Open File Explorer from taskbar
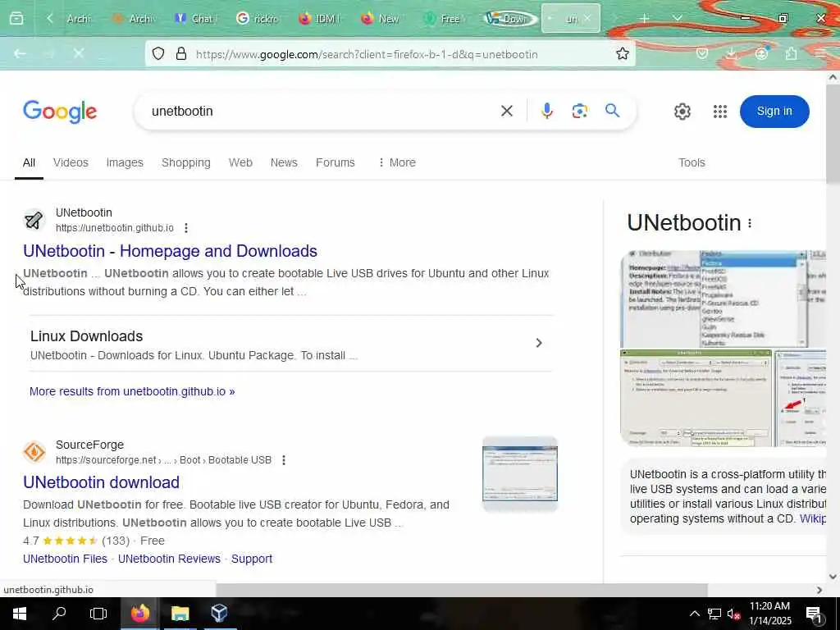Screen dimensions: 840x630 [180, 614]
